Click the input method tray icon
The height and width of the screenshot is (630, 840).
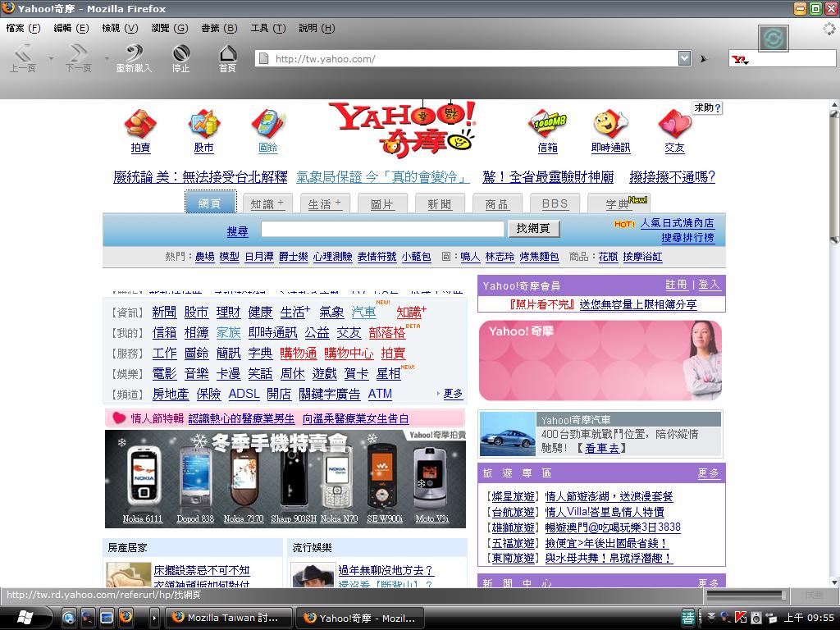(688, 618)
